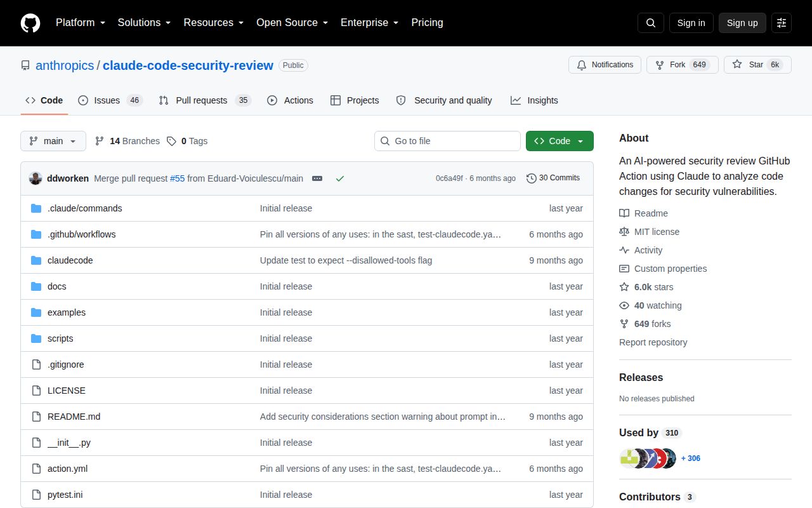Open the appearance settings icon button
Viewport: 812px width, 508px height.
[x=782, y=23]
